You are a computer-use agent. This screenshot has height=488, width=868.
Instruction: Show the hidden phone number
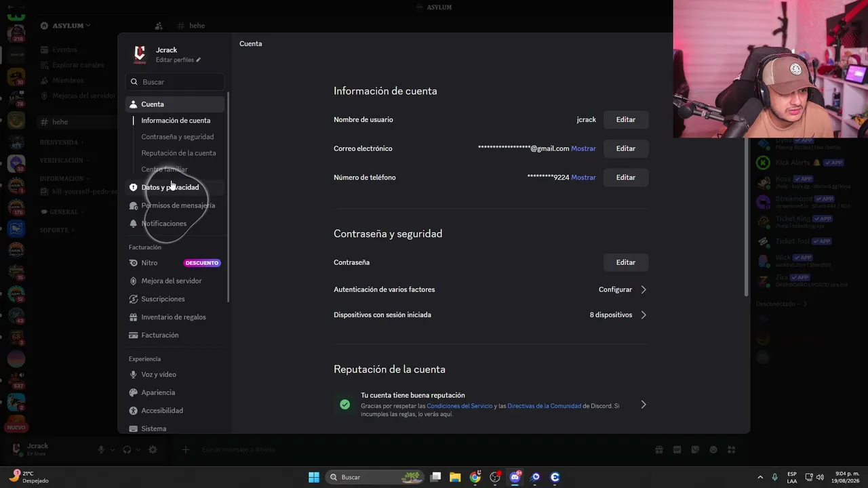point(583,178)
